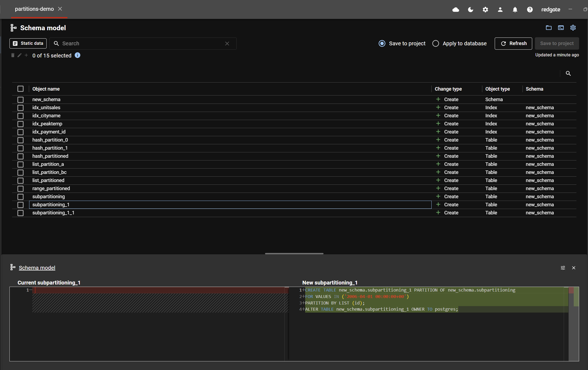Image resolution: width=588 pixels, height=370 pixels.
Task: Open Schema model settings cog icon
Action: 573,28
